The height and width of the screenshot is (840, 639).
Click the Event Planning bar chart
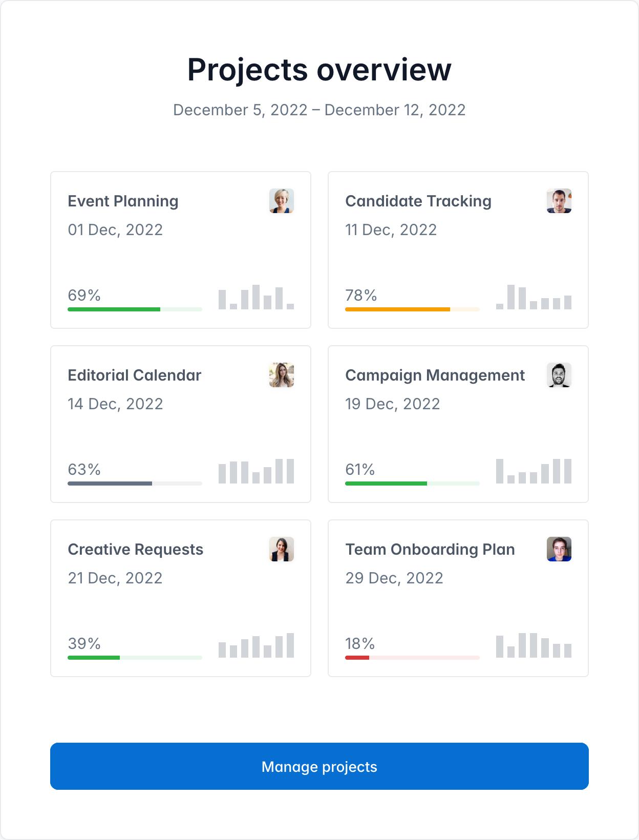click(256, 298)
